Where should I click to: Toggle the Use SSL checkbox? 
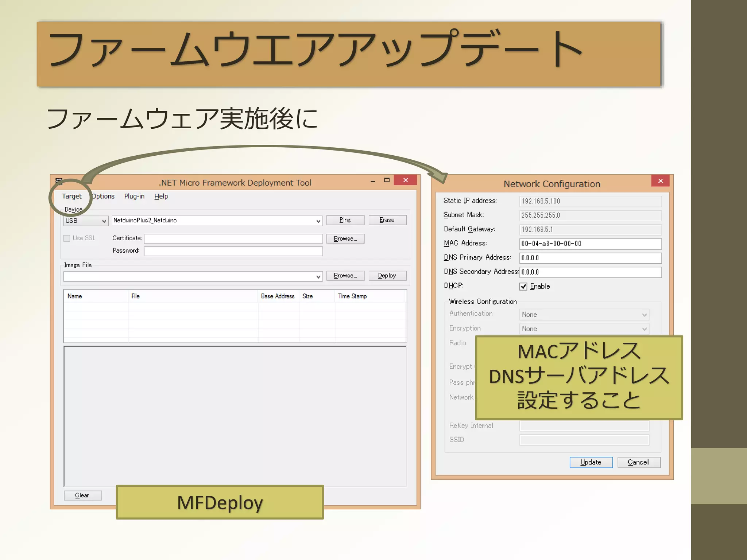pos(67,238)
